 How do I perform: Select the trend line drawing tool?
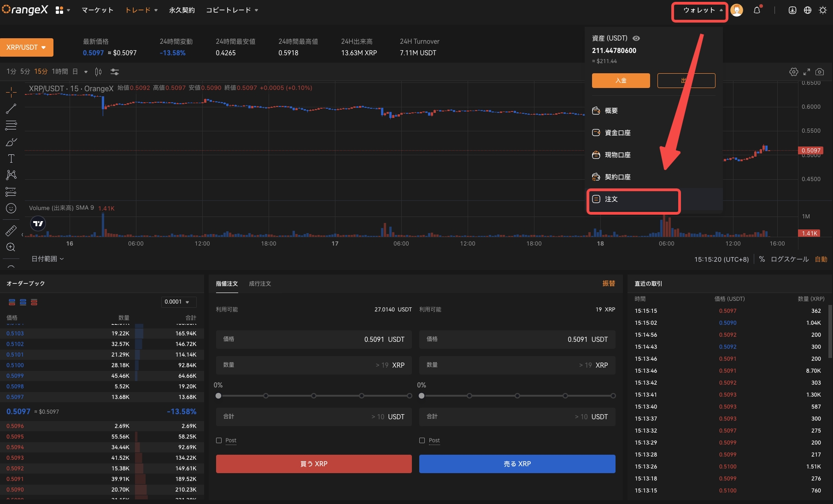[11, 109]
